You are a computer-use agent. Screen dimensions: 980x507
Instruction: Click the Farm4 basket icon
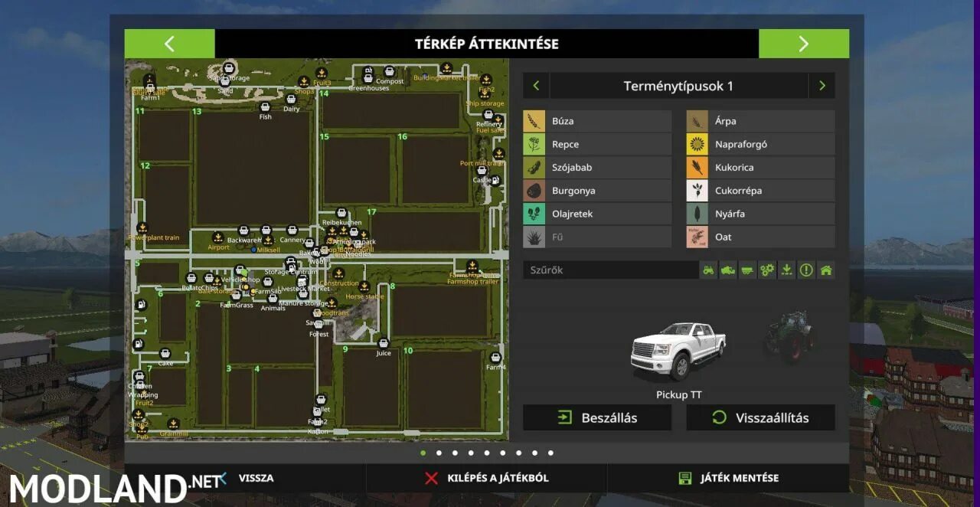495,358
